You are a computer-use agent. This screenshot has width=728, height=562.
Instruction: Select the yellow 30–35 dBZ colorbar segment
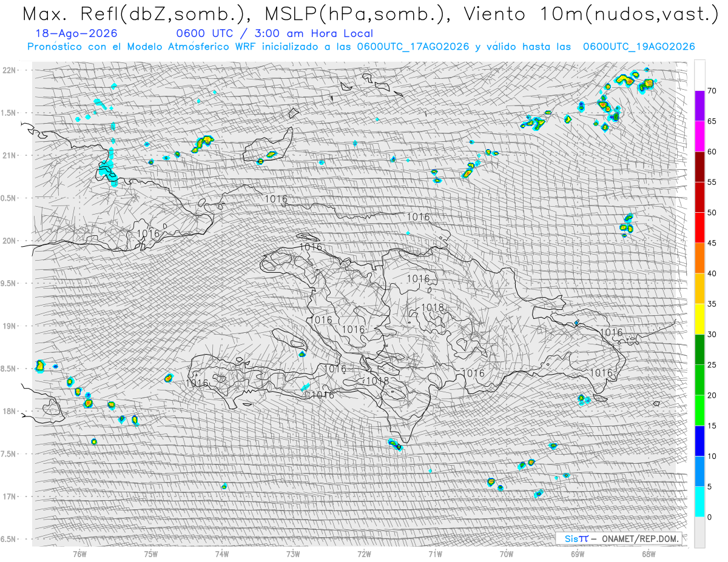pos(699,319)
